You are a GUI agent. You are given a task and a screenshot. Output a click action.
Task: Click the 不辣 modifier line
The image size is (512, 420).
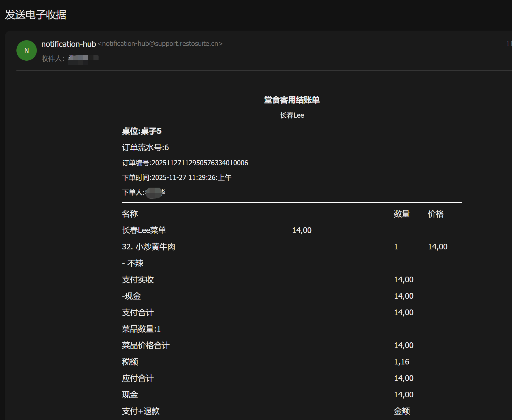coord(133,263)
